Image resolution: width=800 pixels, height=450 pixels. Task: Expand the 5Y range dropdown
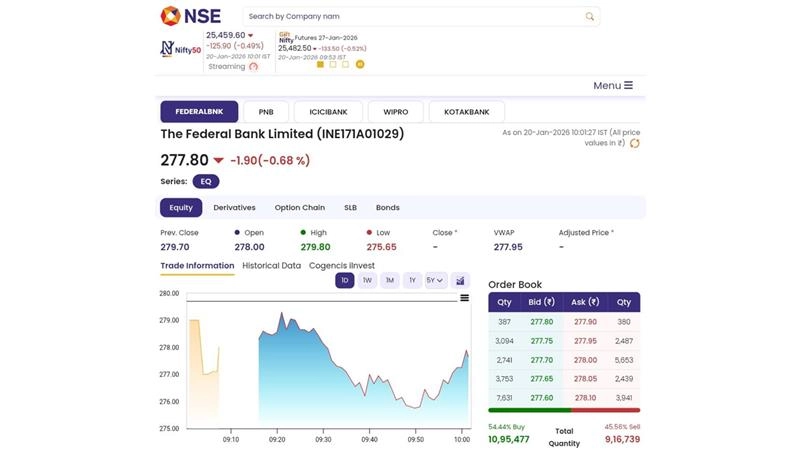tap(435, 281)
